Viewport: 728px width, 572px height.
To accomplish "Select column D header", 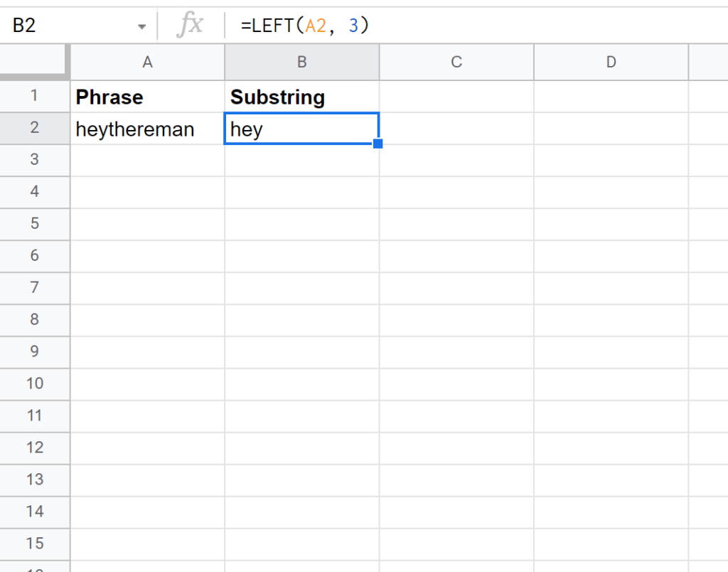I will 611,62.
